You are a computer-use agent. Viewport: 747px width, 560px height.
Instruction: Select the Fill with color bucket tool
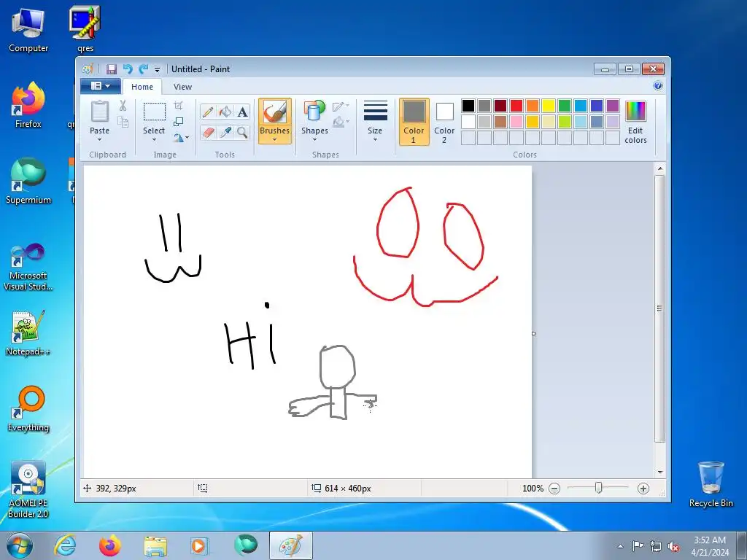click(x=225, y=112)
